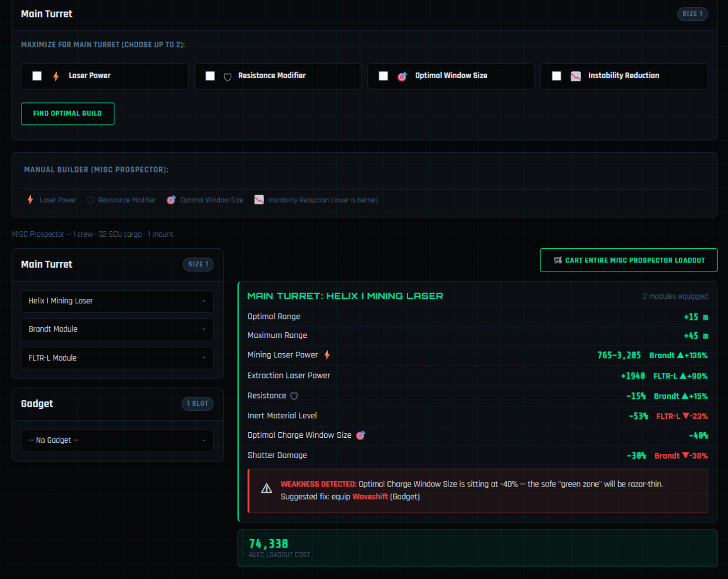
Task: Click the Brandt +135% modifier on Mining Laser Power
Action: 678,356
